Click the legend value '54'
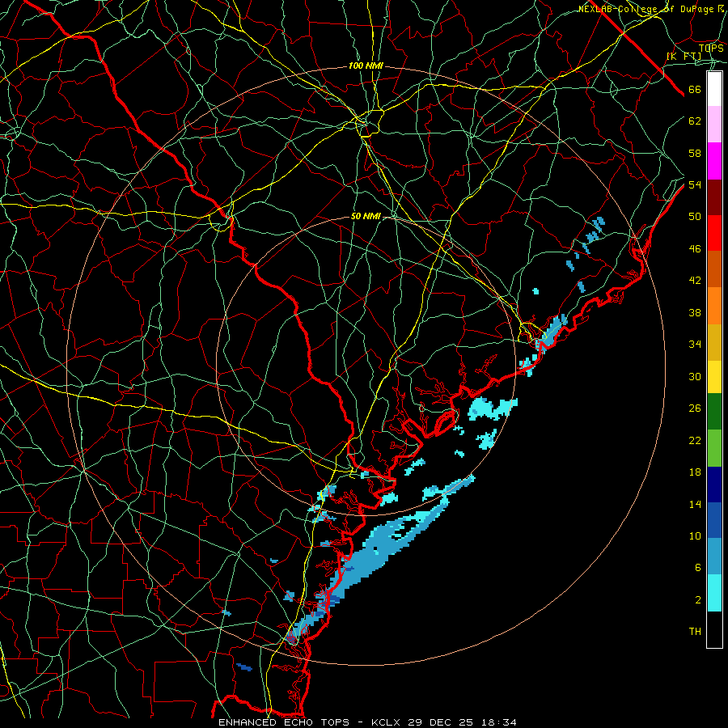The image size is (728, 728). pos(695,184)
